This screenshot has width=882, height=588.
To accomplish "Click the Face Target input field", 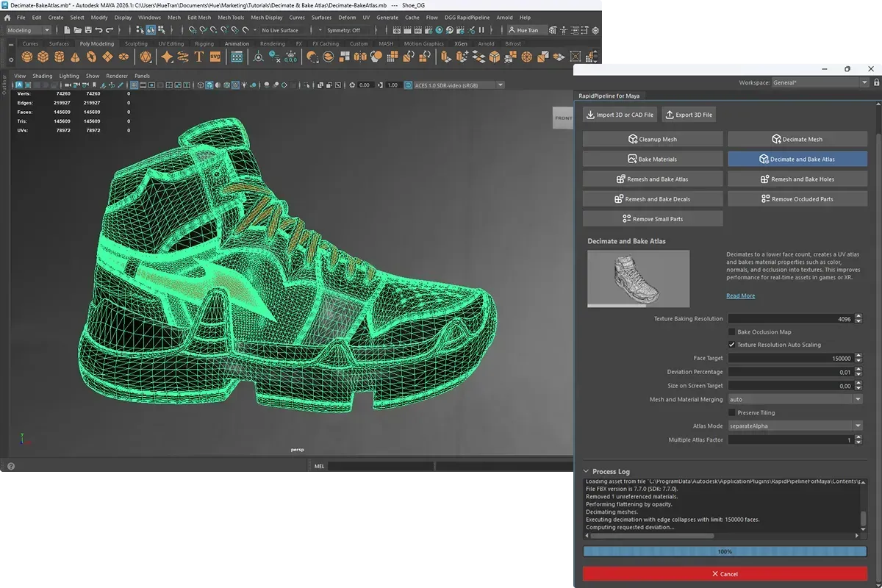I will coord(790,359).
